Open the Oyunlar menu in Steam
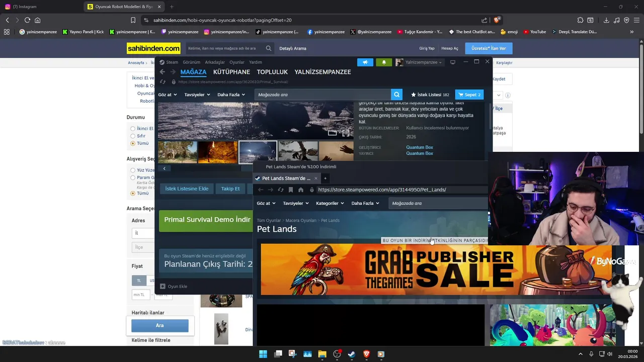 237,62
